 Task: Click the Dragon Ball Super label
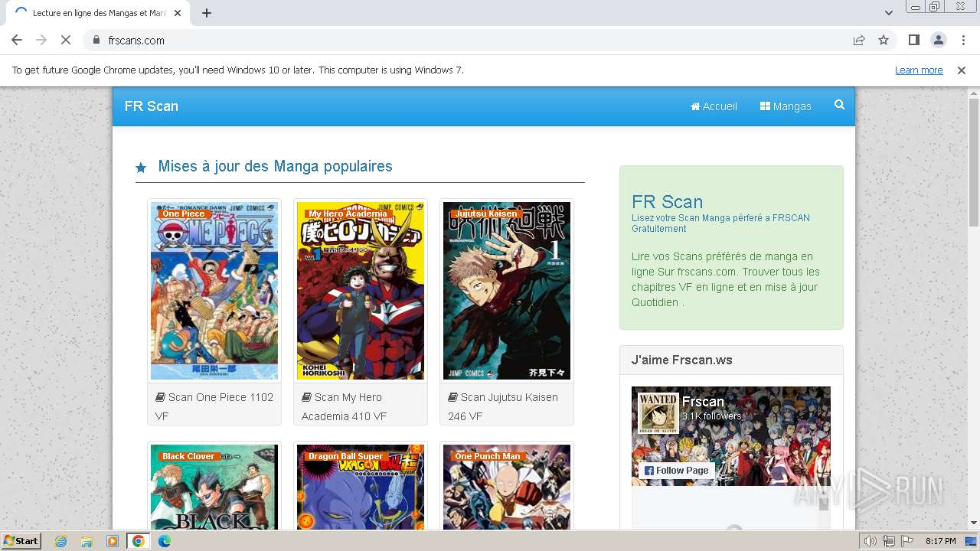[345, 457]
